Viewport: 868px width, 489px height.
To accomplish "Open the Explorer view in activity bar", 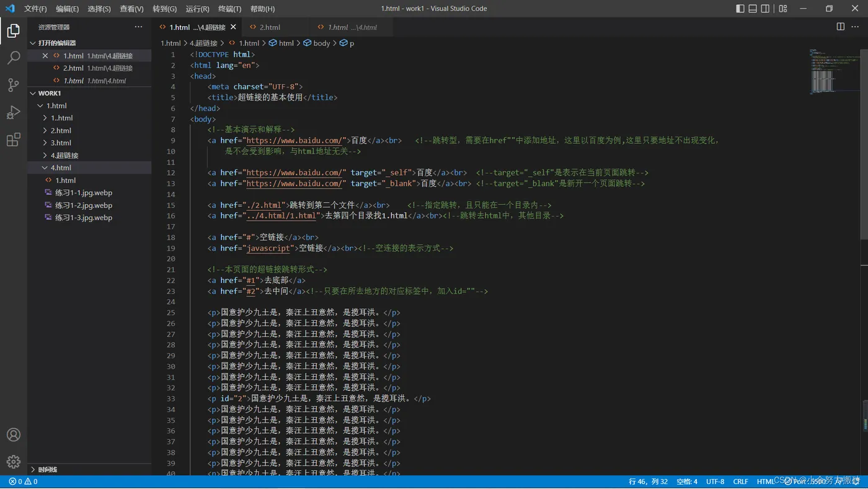I will [x=14, y=31].
